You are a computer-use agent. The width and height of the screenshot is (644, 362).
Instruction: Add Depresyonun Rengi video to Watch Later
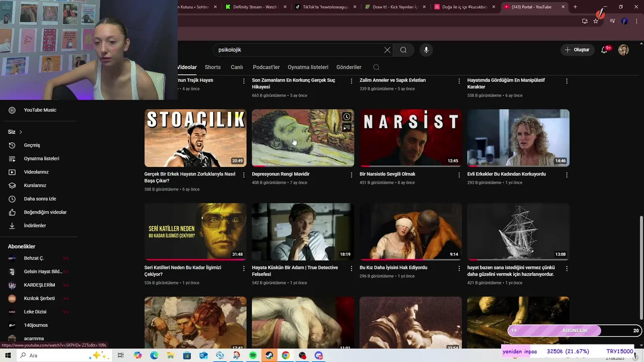pyautogui.click(x=347, y=117)
